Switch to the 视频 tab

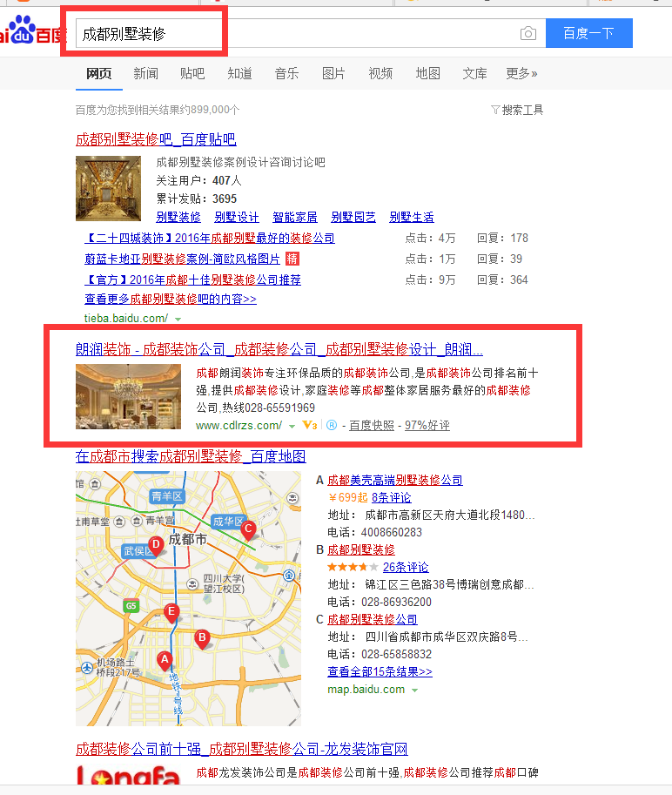click(380, 73)
